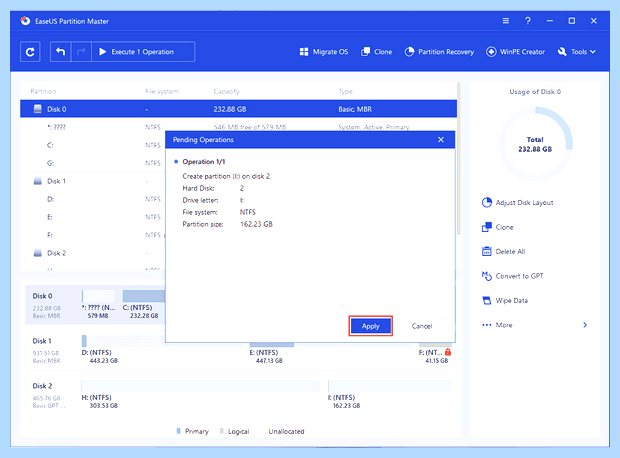Click Execute 1 Operation button
The width and height of the screenshot is (620, 458).
143,52
